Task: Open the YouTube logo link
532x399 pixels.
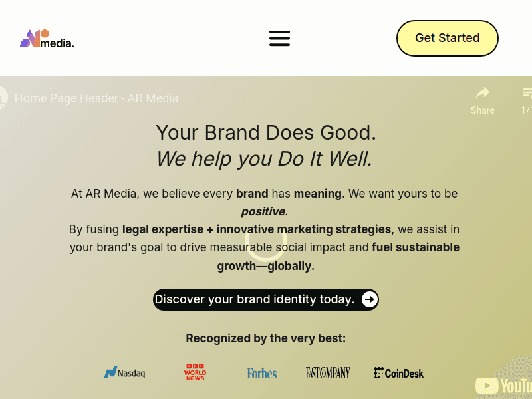Action: coord(503,386)
